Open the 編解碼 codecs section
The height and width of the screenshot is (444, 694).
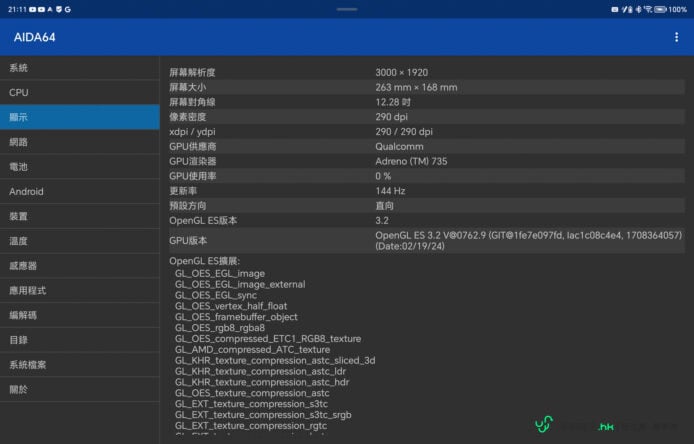point(79,315)
